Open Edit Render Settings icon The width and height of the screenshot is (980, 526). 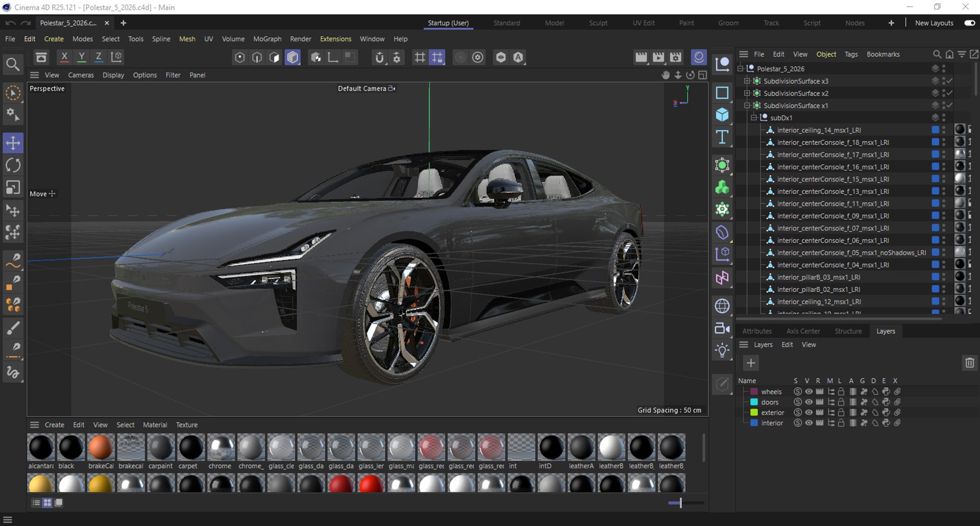pyautogui.click(x=676, y=57)
